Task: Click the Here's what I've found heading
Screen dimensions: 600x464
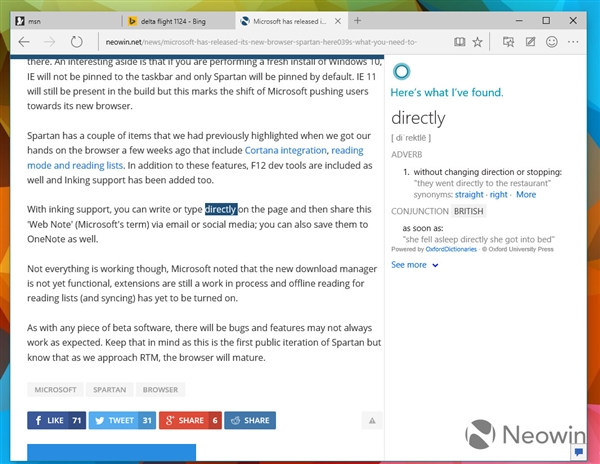Action: (x=447, y=93)
